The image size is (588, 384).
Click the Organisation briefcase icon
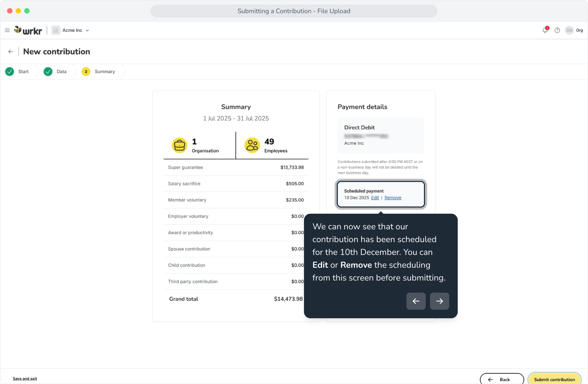pos(180,145)
